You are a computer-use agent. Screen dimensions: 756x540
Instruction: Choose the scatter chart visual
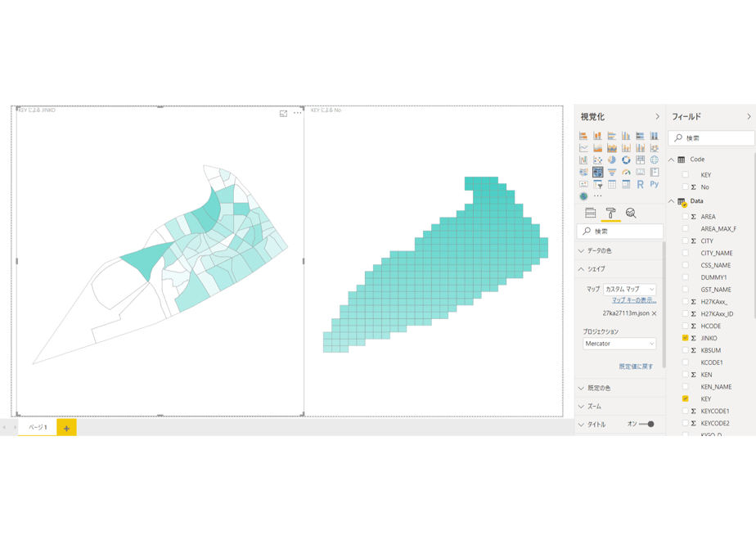pos(597,160)
